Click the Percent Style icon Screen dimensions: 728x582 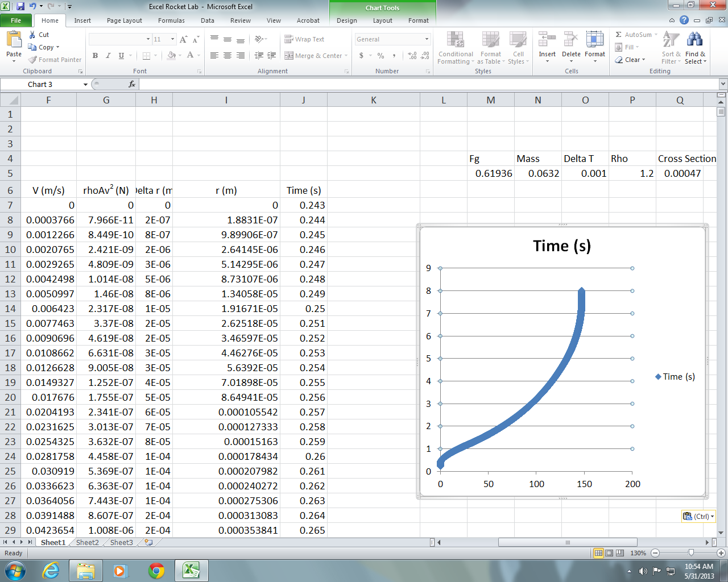[x=380, y=56]
